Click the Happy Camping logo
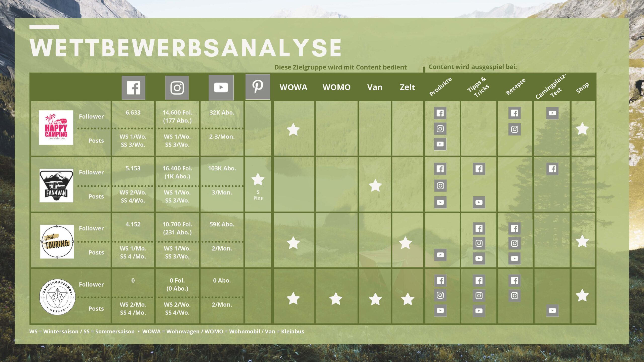This screenshot has width=644, height=362. point(56,127)
